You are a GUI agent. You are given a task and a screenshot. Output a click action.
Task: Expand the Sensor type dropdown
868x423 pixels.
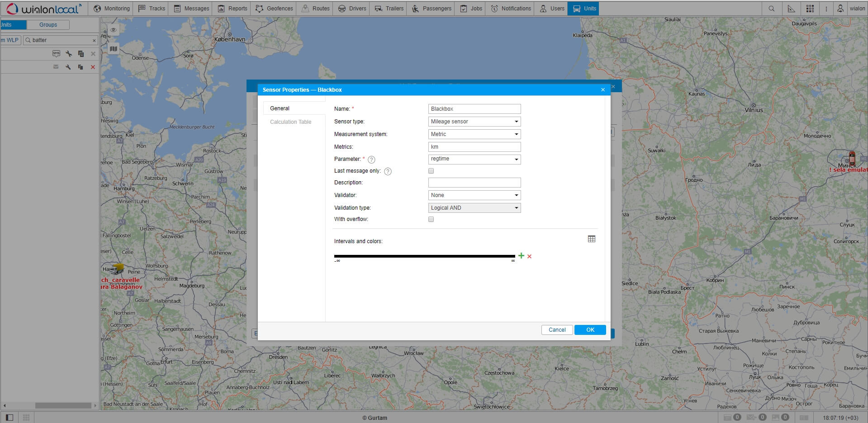474,122
